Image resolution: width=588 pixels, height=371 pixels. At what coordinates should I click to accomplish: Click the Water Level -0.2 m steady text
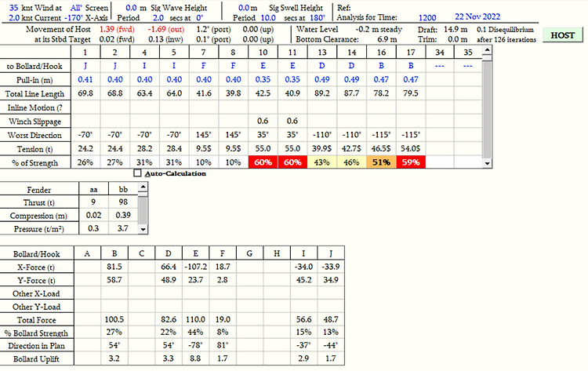pos(379,29)
